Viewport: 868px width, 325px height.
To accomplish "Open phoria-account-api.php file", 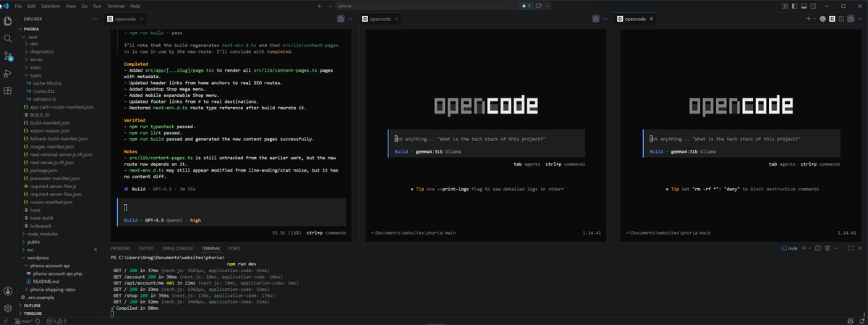I will 57,274.
